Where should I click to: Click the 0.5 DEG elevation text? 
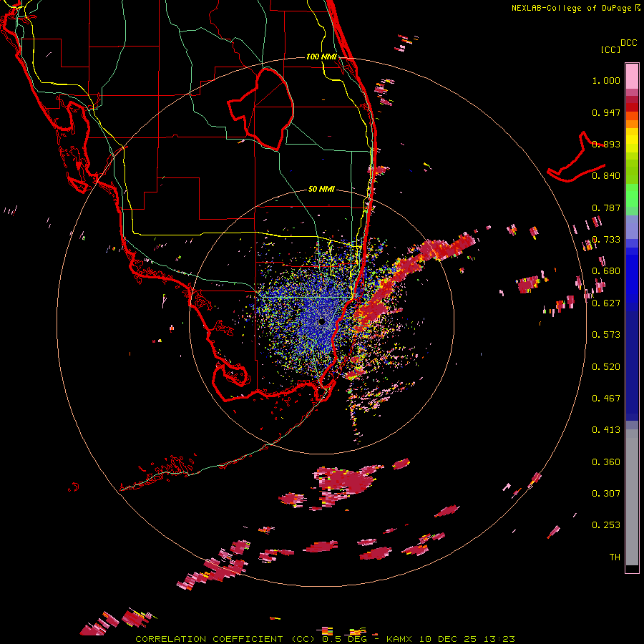[344, 639]
